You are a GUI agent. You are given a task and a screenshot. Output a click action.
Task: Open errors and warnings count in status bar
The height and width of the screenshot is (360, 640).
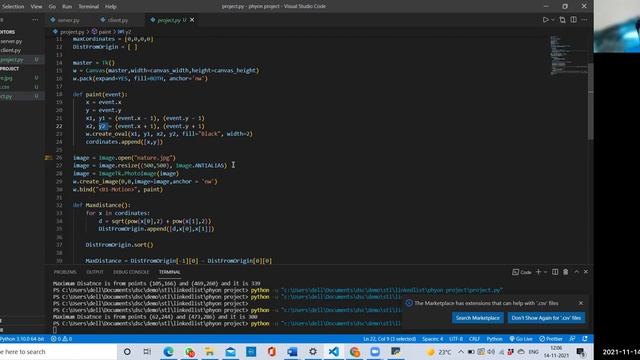coord(61,339)
